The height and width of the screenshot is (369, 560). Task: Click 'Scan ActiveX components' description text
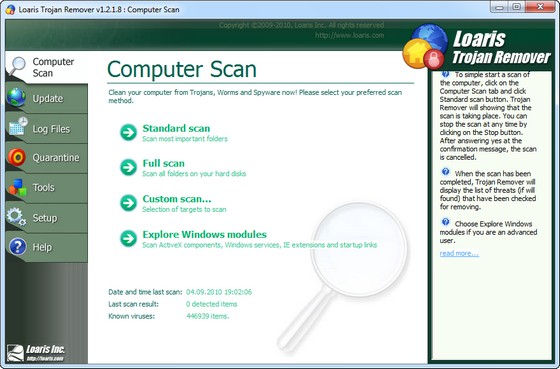pos(259,245)
